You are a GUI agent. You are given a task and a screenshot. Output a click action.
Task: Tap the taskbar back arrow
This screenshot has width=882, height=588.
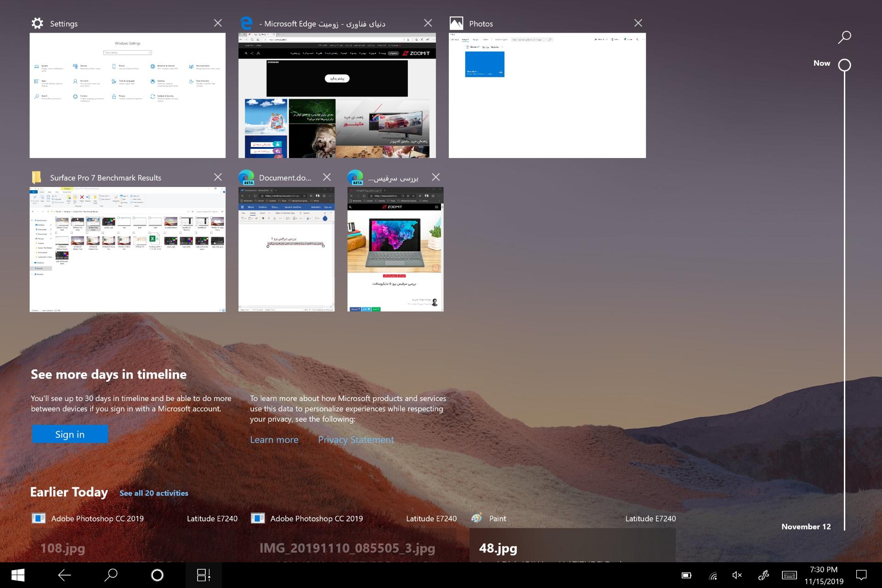pyautogui.click(x=64, y=575)
